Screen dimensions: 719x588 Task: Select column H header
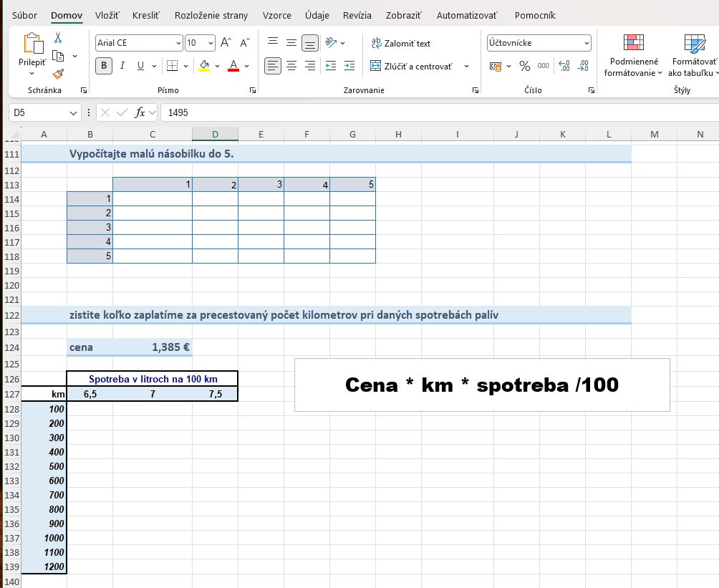[x=398, y=135]
